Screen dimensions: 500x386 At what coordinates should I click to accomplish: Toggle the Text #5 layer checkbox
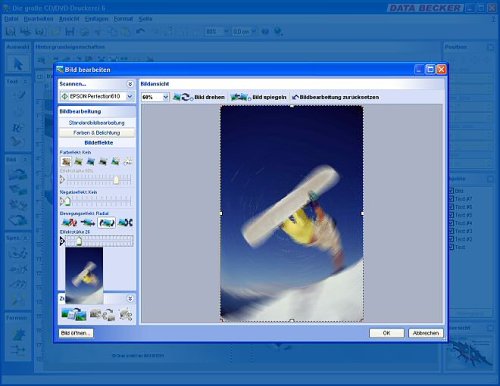451,215
